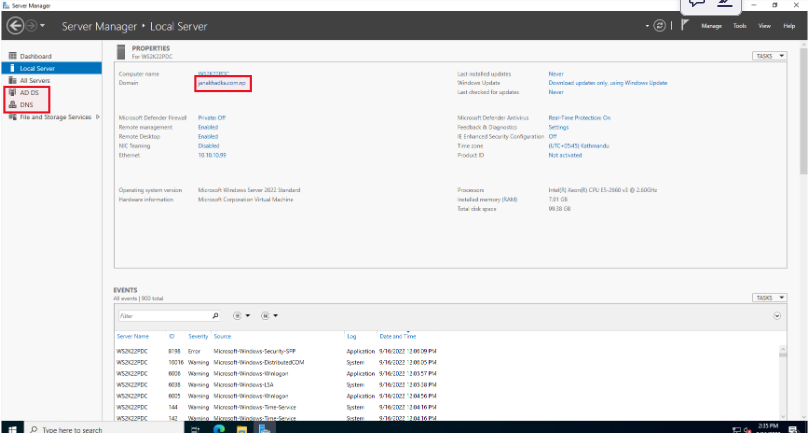The height and width of the screenshot is (433, 810).
Task: Open Microsoft Edge from the taskbar
Action: [x=217, y=428]
